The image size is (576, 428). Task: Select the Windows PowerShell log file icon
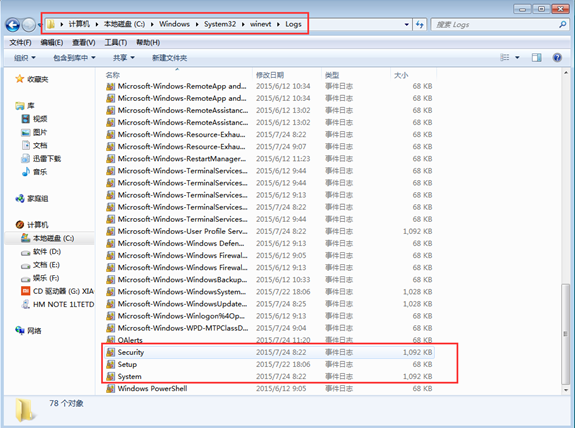coord(110,389)
